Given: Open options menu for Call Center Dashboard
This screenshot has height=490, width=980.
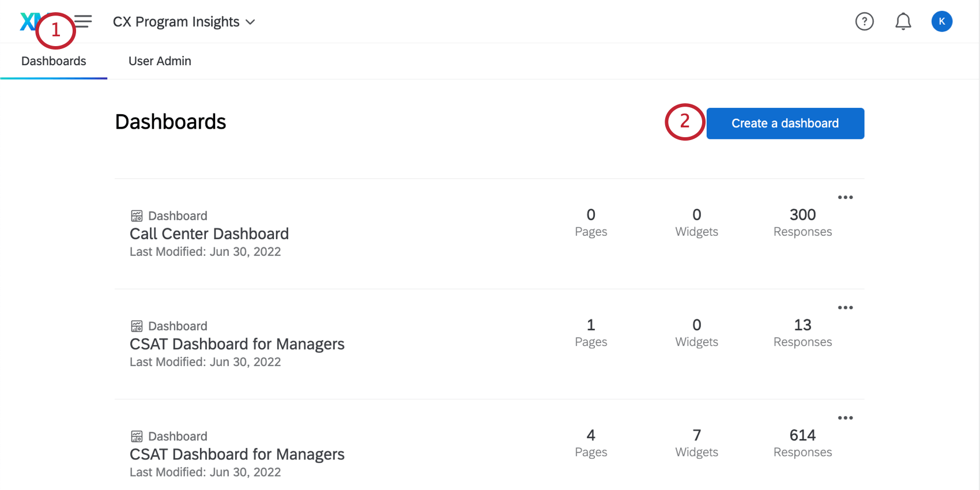Looking at the screenshot, I should [x=845, y=197].
